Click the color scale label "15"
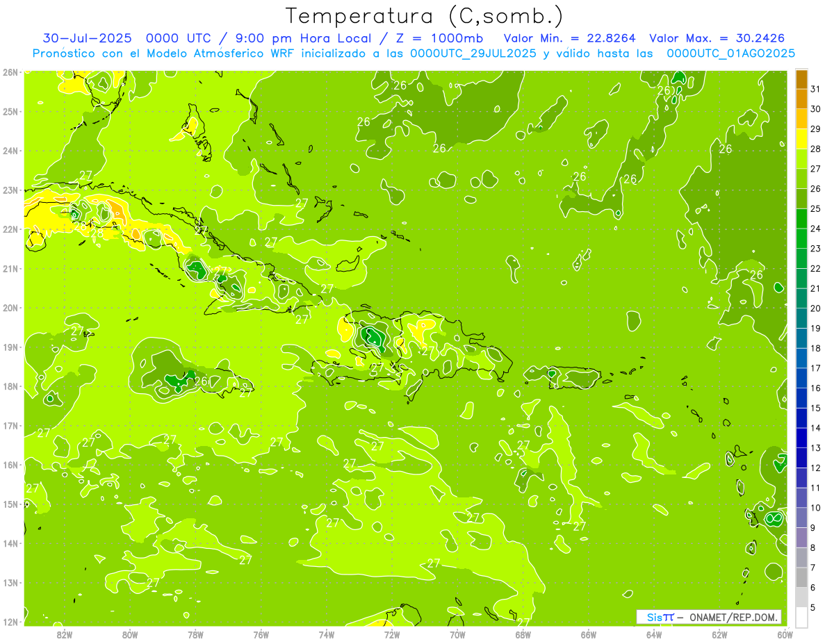Screen dimensions: 834x644 [816, 408]
